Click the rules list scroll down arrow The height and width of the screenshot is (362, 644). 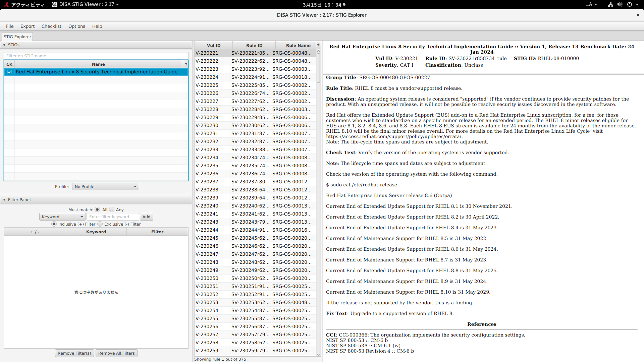319,355
